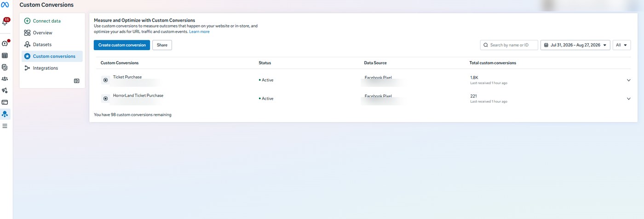Open Ads Manager table icon in left rail

point(5,56)
